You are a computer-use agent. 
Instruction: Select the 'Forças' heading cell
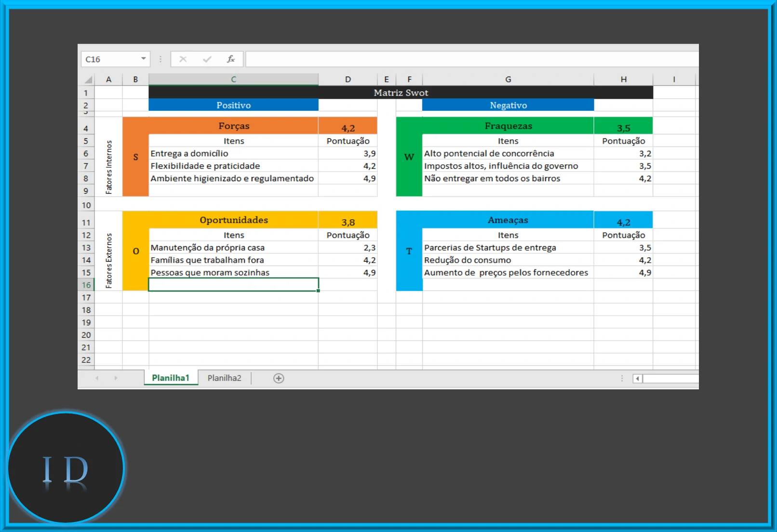click(233, 126)
